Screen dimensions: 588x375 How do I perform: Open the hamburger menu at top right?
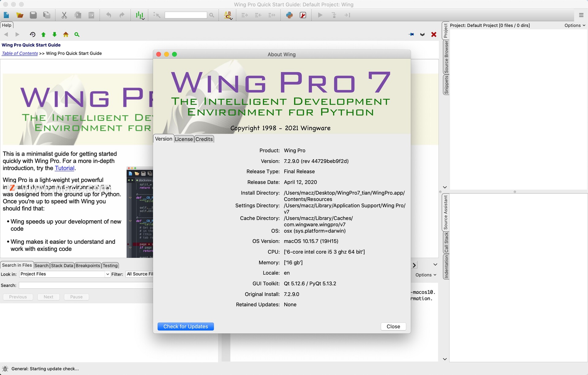[581, 15]
